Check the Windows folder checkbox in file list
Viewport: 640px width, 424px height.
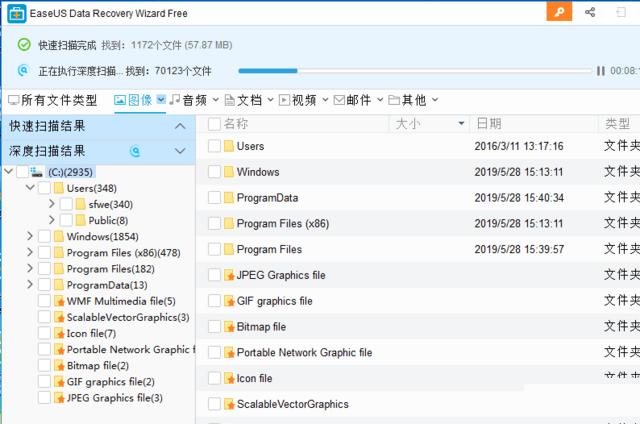(214, 172)
